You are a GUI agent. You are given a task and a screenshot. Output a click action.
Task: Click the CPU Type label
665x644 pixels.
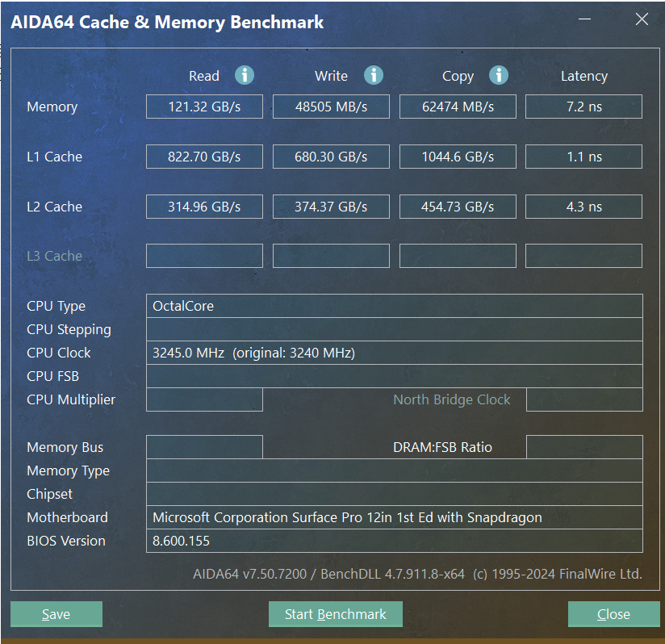(x=56, y=306)
